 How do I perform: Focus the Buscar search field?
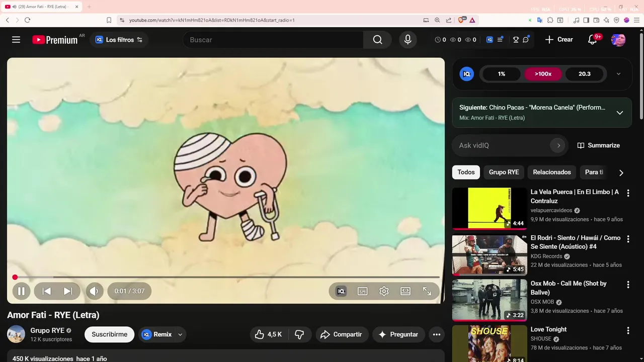(273, 40)
